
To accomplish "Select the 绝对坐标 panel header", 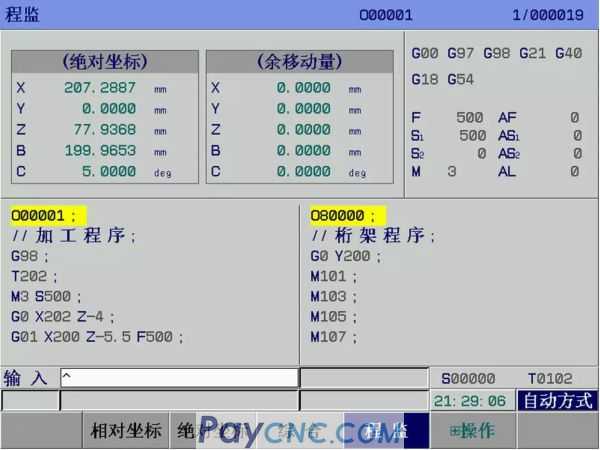I will click(104, 62).
